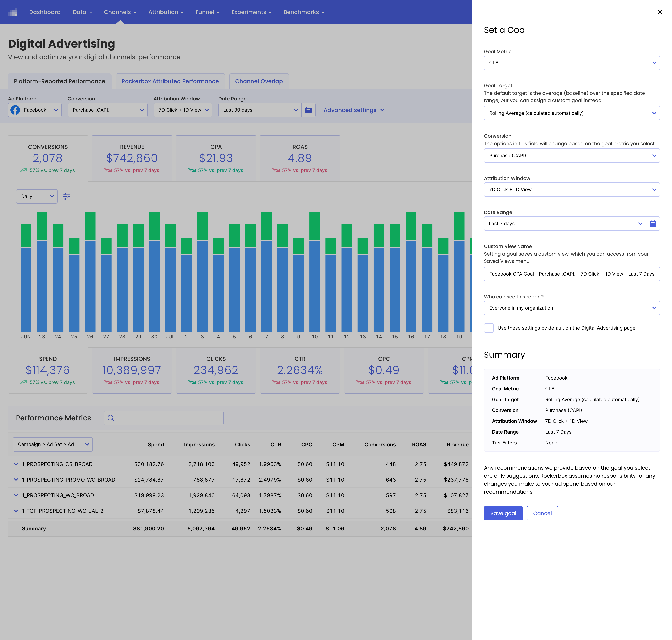
Task: Open the Attribution menu in top navigation
Action: pyautogui.click(x=166, y=12)
